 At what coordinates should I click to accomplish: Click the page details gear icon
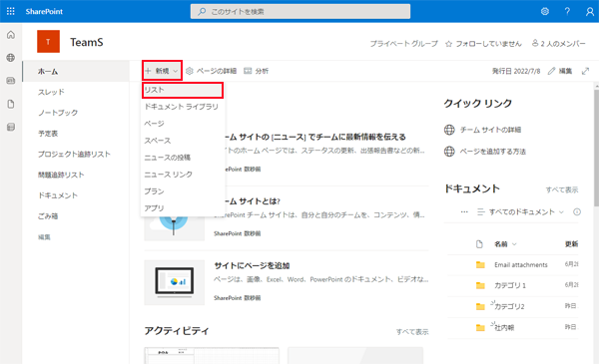[x=189, y=71]
